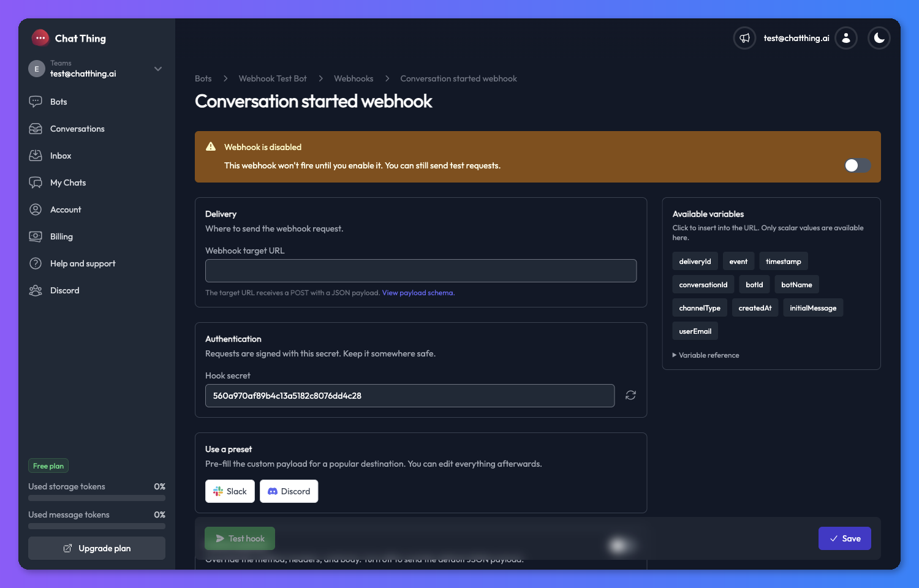Click the Hook secret field
This screenshot has height=588, width=919.
pos(410,396)
